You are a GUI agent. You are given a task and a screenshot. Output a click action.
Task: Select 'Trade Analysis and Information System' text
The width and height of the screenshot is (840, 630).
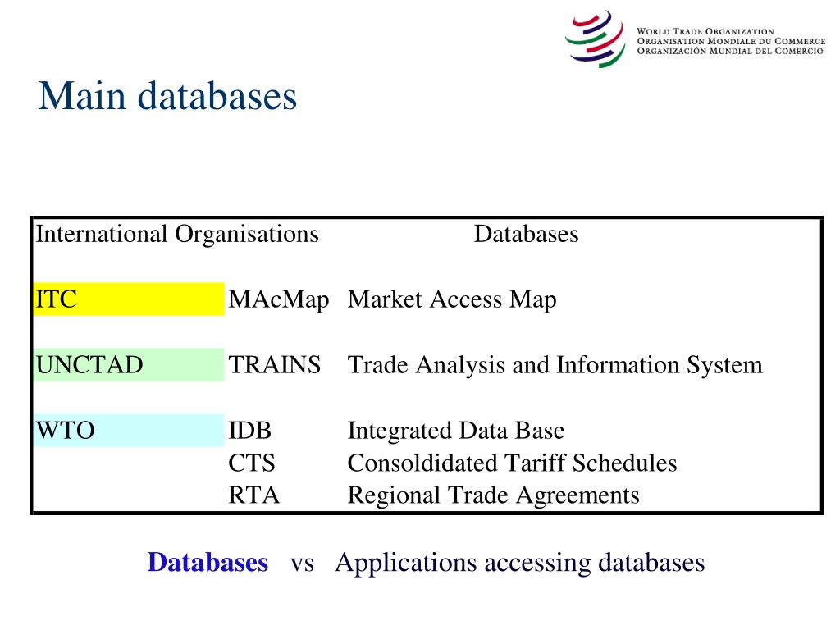click(555, 365)
